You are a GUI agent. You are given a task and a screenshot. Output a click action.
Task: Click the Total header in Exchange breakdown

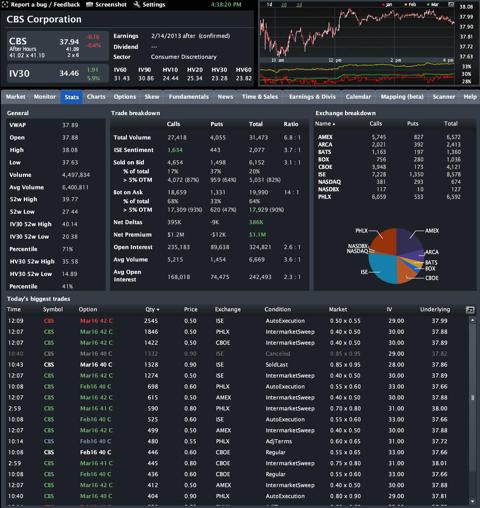point(451,124)
